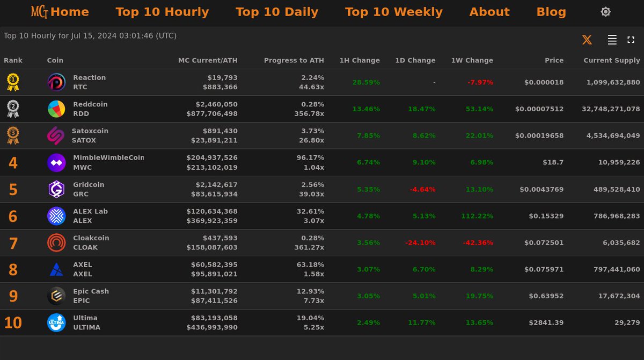Open the Epic Cash name link

click(91, 291)
